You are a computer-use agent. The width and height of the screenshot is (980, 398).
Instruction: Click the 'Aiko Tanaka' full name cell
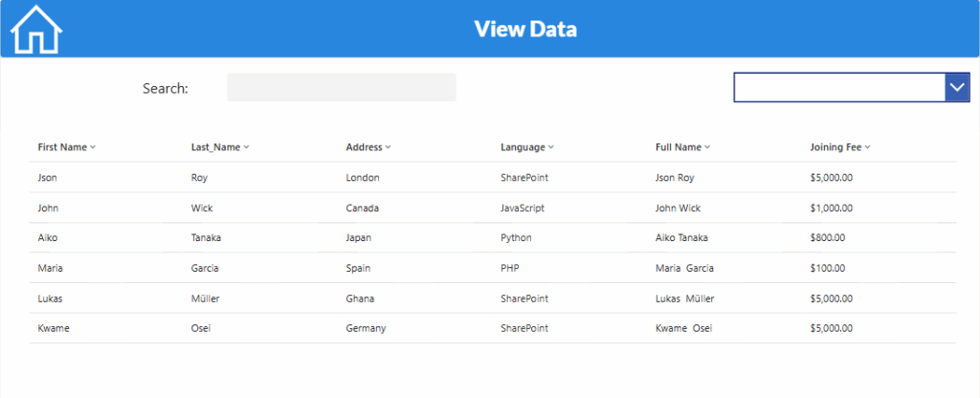coord(681,238)
